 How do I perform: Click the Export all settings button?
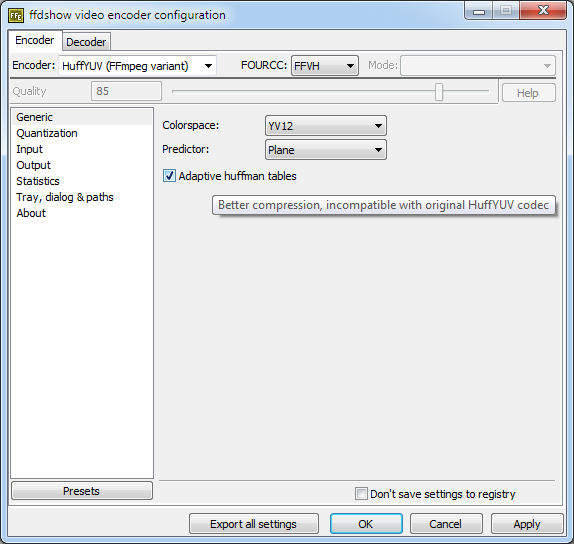click(x=254, y=524)
